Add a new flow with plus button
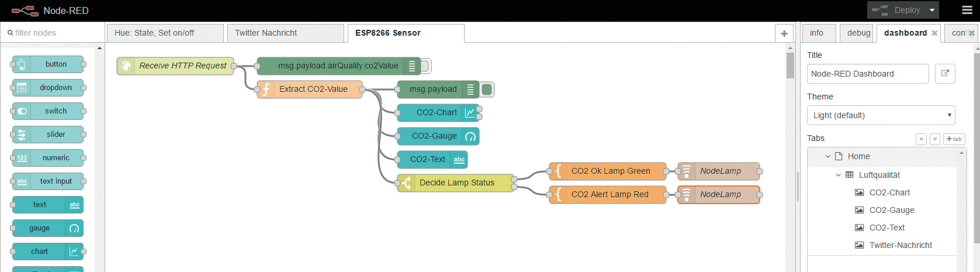The width and height of the screenshot is (980, 272). coord(784,34)
